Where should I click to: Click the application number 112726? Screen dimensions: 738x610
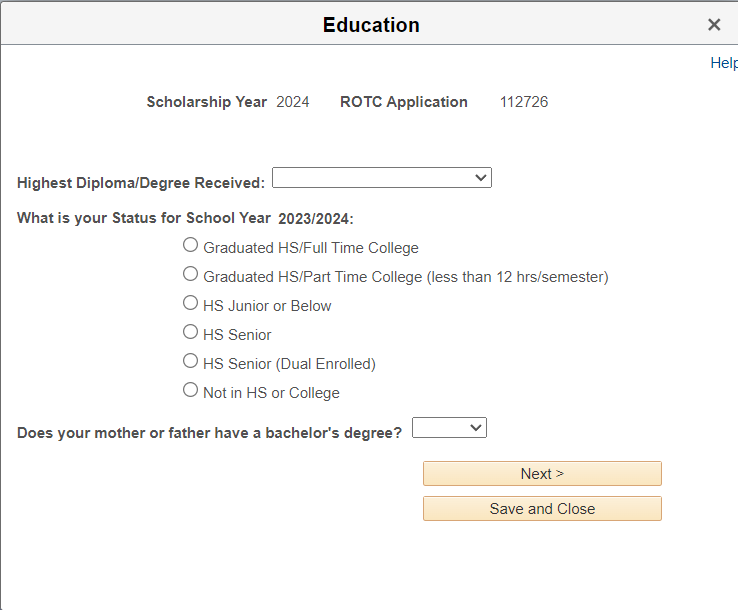(524, 102)
